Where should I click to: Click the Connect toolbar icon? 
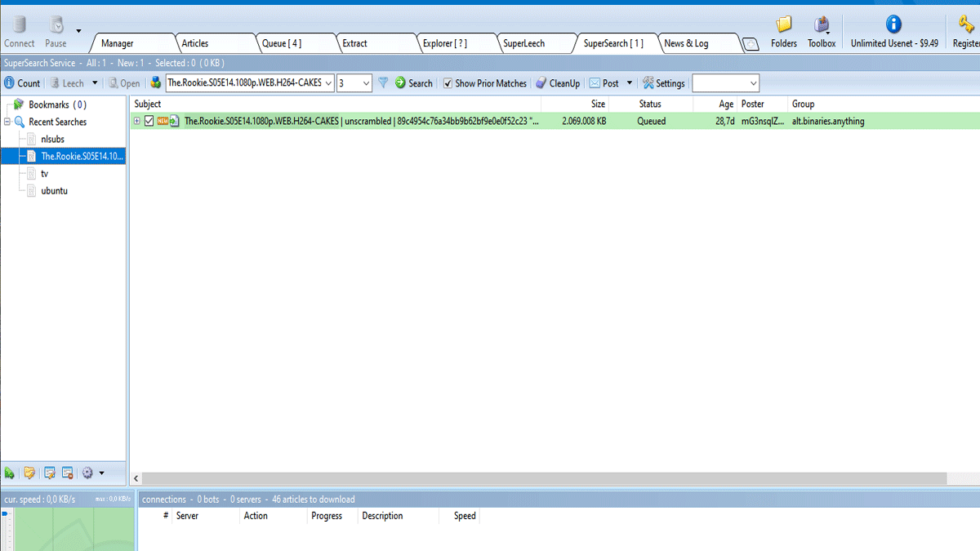pyautogui.click(x=19, y=25)
